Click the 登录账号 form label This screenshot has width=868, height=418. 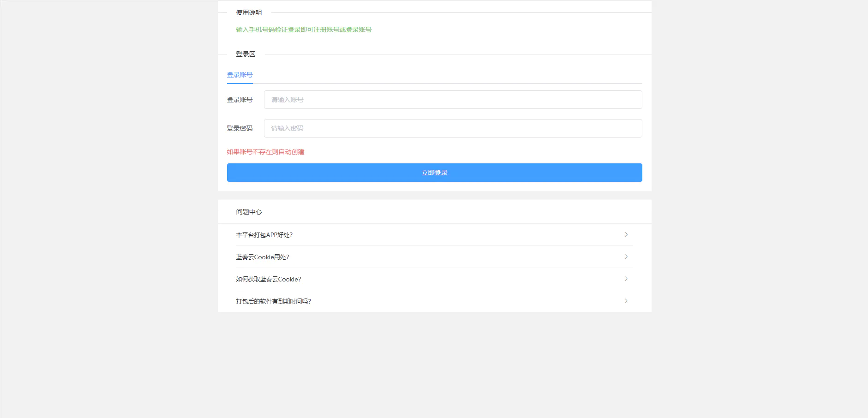[x=239, y=100]
